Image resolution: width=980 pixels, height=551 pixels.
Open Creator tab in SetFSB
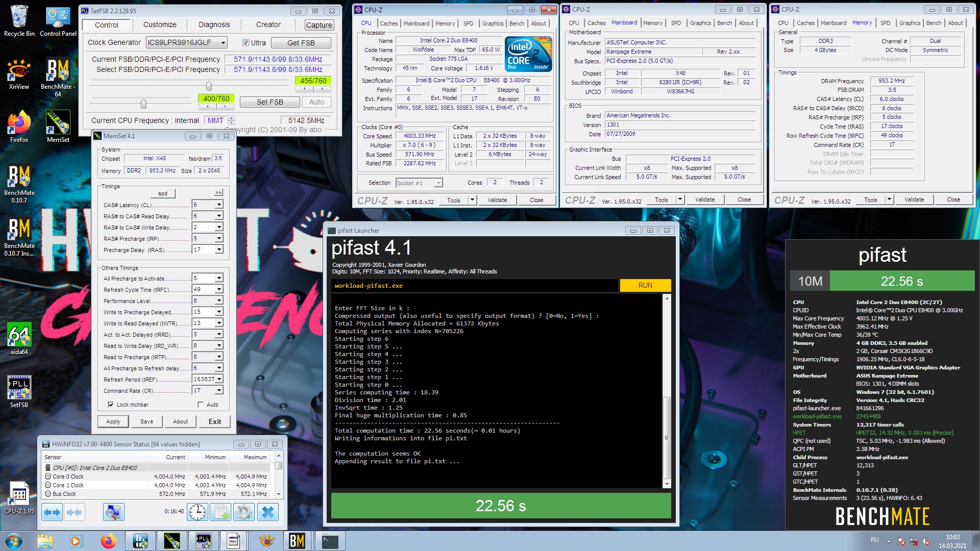coord(268,24)
